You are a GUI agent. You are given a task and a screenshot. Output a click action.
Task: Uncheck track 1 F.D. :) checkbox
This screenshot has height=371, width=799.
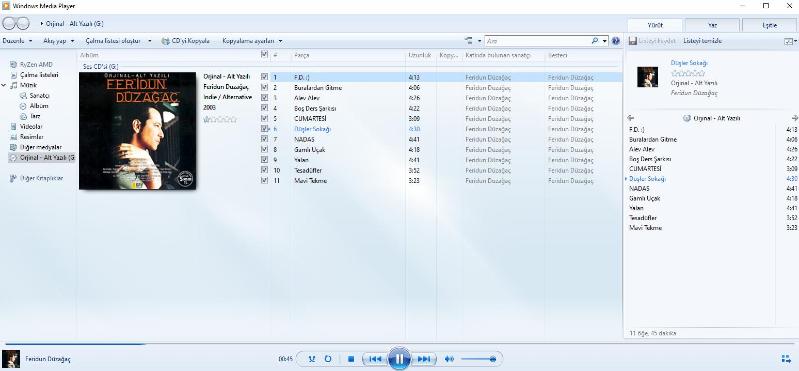pos(264,77)
